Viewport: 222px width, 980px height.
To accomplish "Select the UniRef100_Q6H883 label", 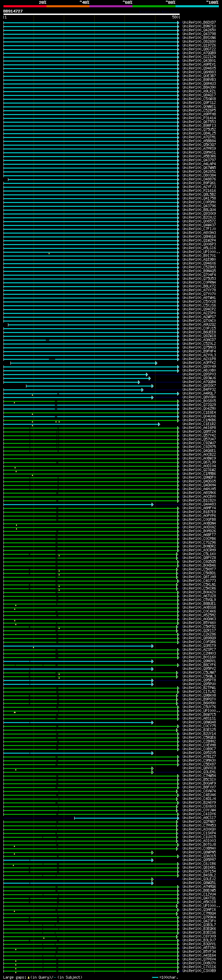I will (x=199, y=72).
